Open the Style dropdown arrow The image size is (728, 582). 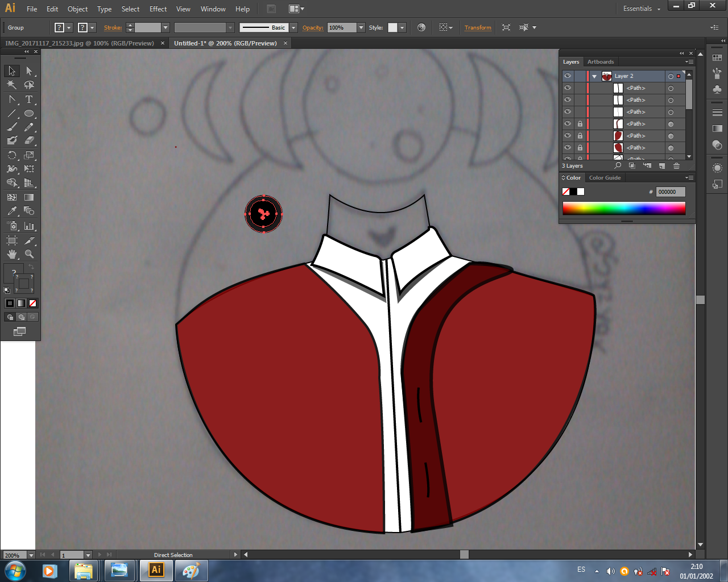point(402,27)
